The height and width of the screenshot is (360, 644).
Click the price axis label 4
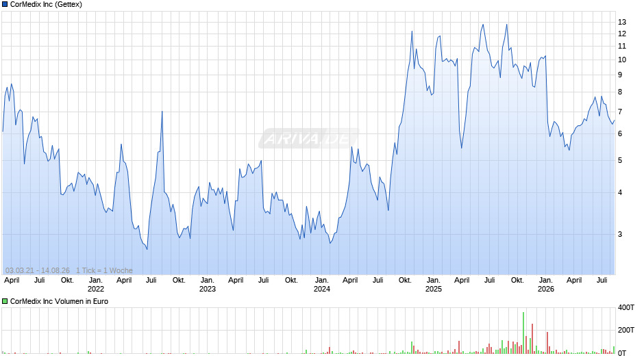(620, 192)
